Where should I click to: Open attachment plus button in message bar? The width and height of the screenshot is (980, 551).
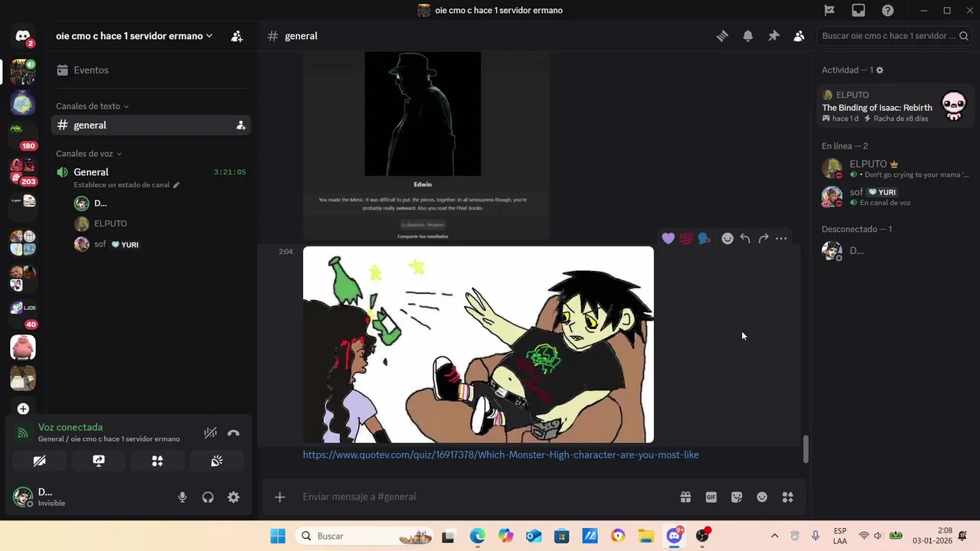click(x=279, y=497)
